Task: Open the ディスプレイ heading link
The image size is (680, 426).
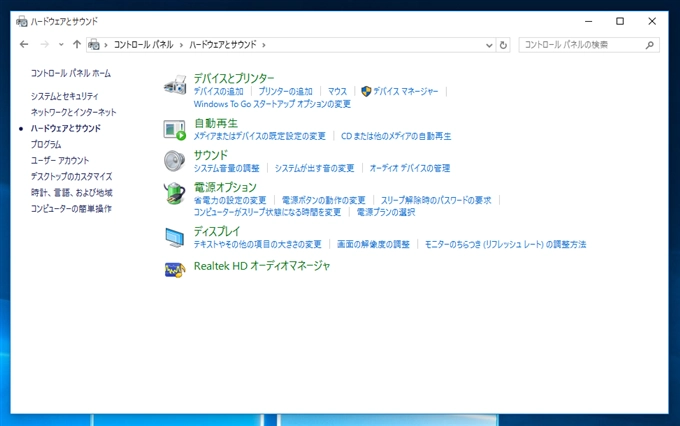Action: (x=216, y=231)
